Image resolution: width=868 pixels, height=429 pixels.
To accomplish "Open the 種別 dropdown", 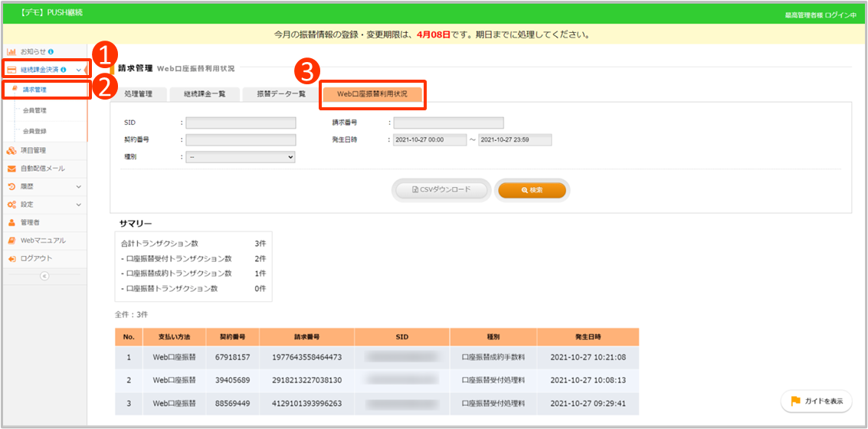I will (x=240, y=156).
